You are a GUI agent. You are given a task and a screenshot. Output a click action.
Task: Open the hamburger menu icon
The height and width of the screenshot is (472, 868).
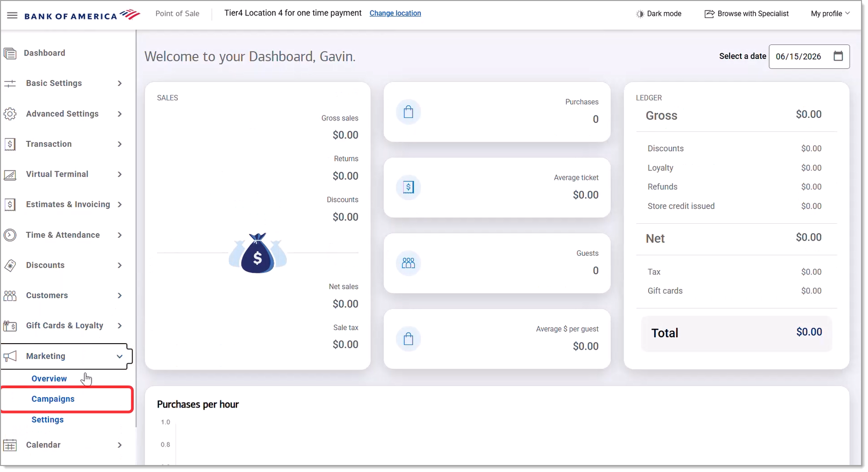(12, 15)
